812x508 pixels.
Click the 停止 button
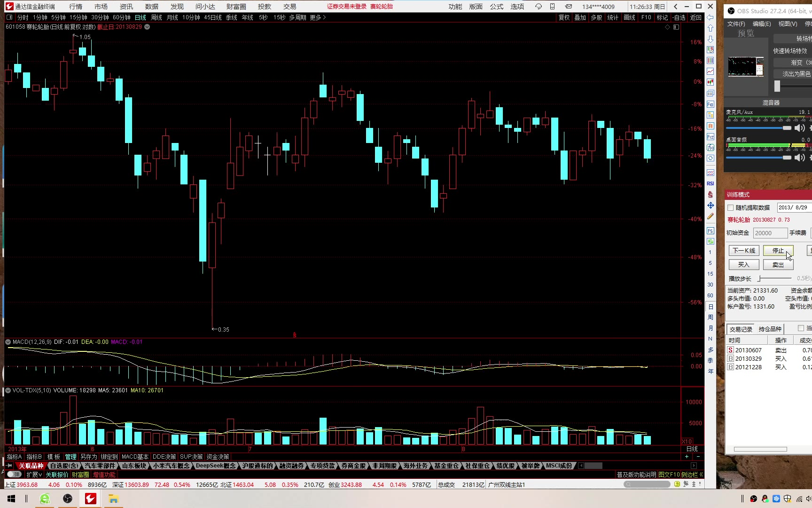point(778,251)
